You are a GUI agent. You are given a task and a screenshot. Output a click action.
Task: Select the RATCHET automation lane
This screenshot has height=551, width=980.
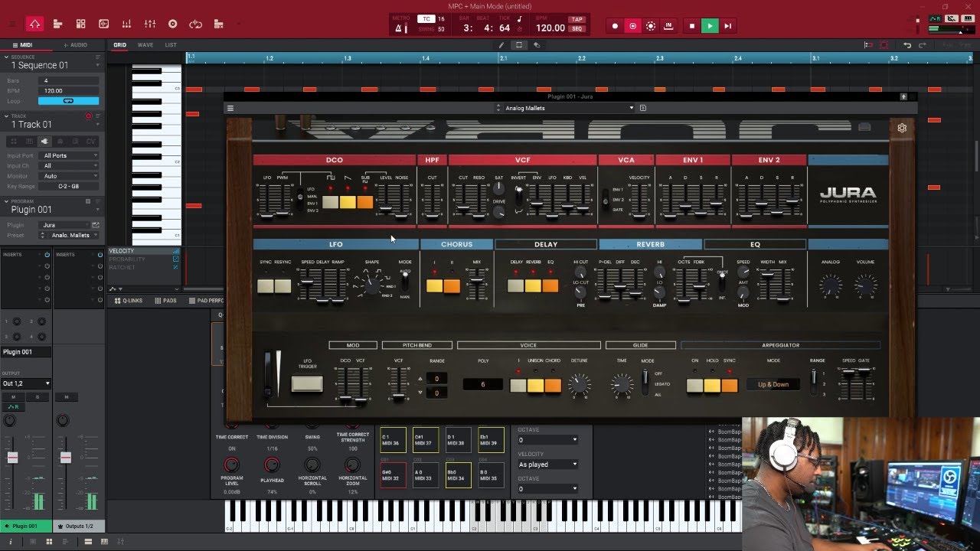pos(143,268)
